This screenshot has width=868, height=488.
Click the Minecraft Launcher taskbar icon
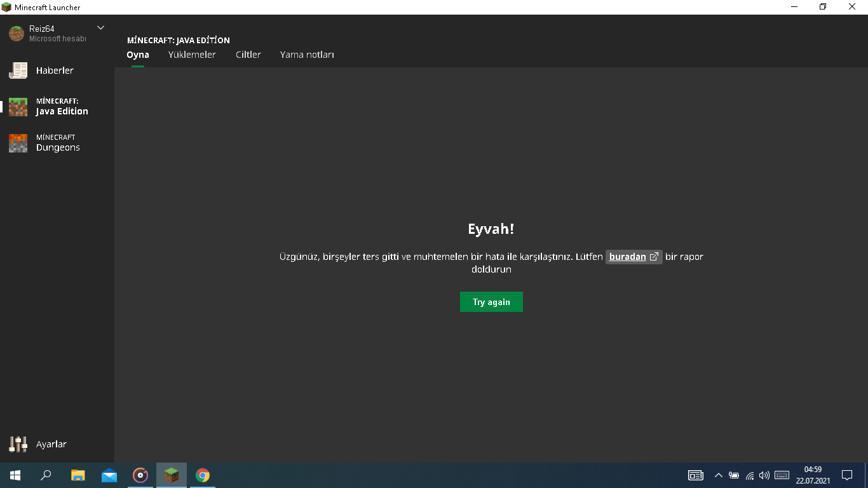(x=172, y=475)
